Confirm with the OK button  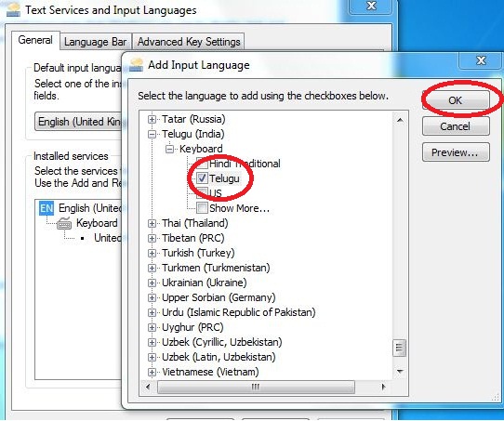[x=456, y=100]
